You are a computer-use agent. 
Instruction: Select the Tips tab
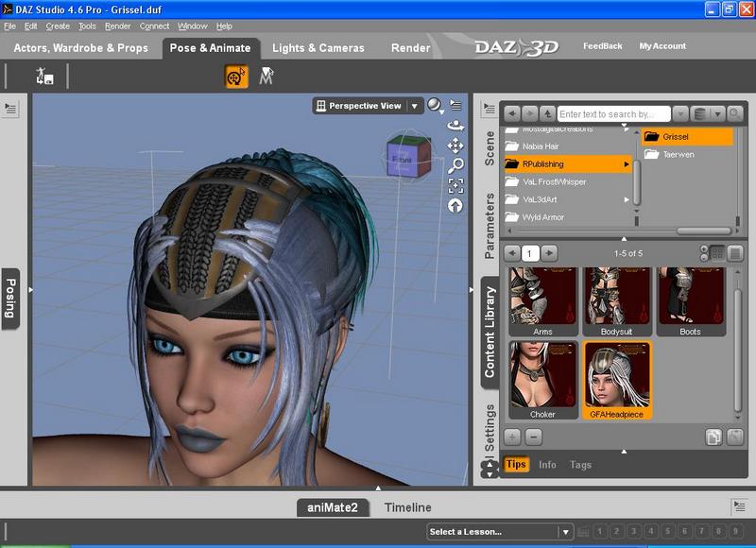pos(516,464)
